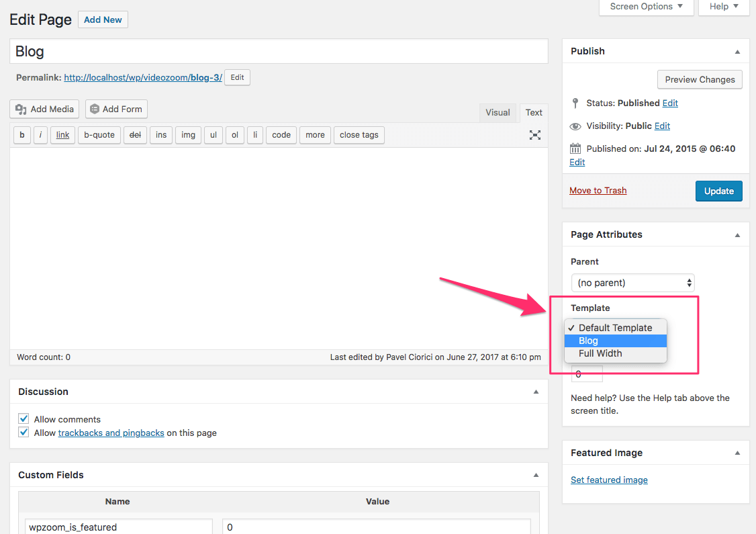Click Move to Trash link
This screenshot has height=534, width=756.
point(598,191)
